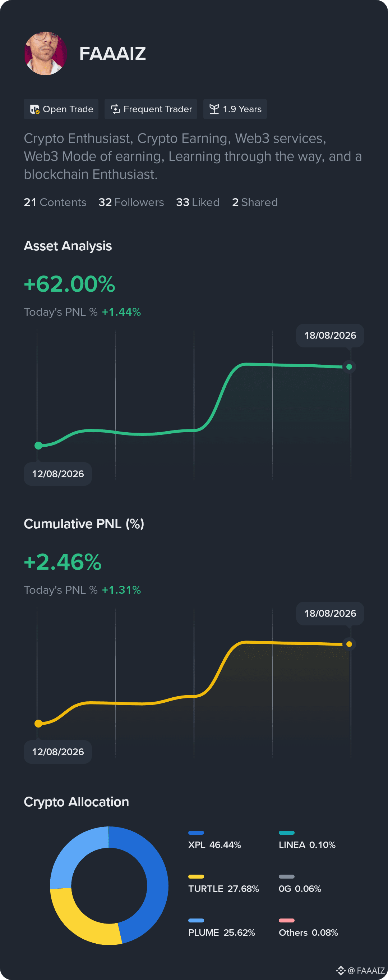Click the Frequent Trader swap icon
The height and width of the screenshot is (980, 388).
pyautogui.click(x=115, y=109)
